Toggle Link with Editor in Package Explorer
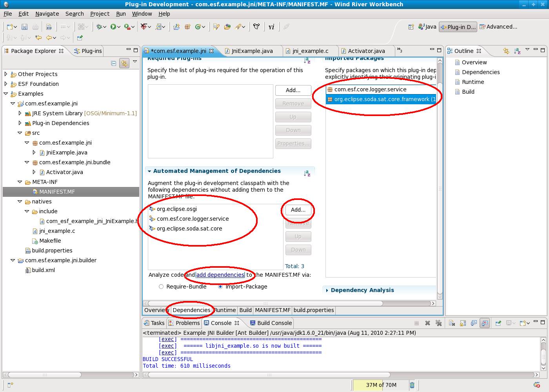Viewport: 549px width, 392px height. tap(124, 63)
